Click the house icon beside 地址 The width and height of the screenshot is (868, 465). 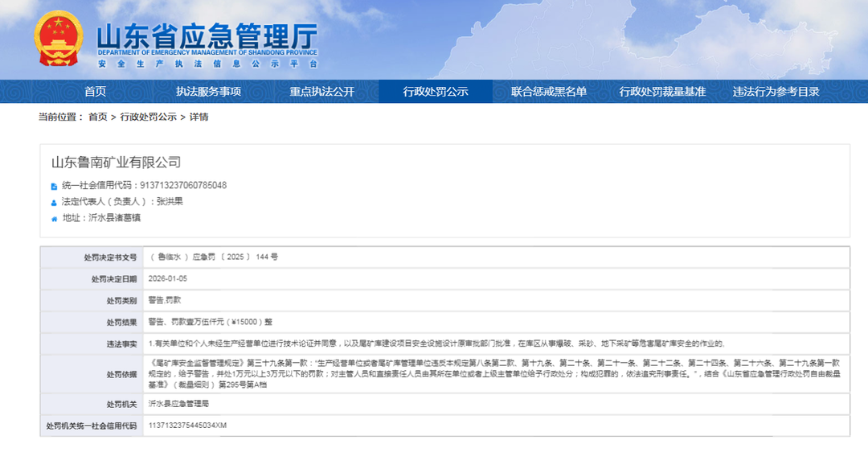click(x=55, y=218)
